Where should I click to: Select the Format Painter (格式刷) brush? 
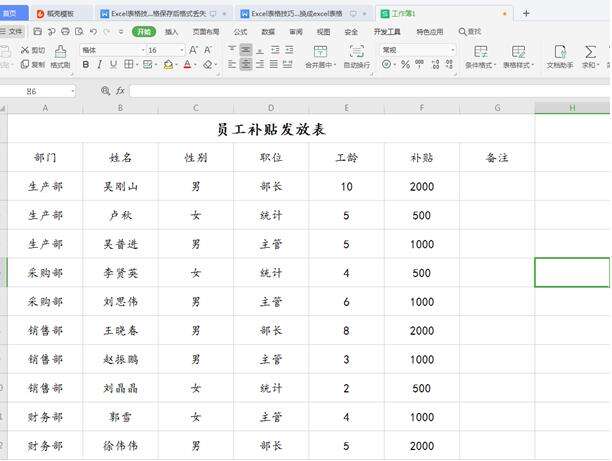[x=60, y=57]
